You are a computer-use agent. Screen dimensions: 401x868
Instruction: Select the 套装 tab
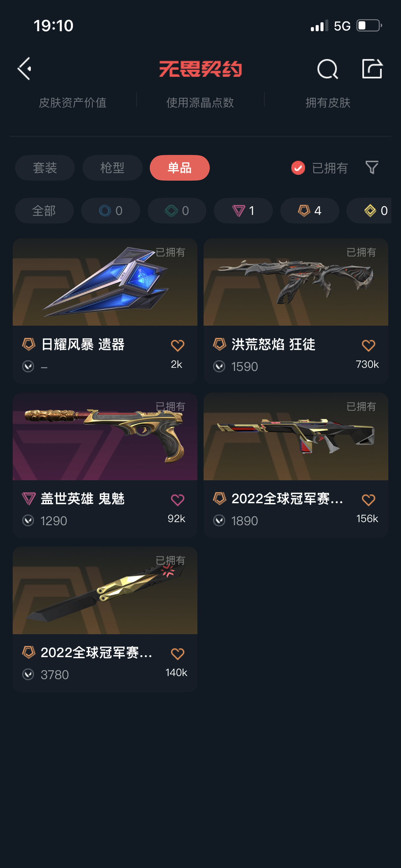point(45,168)
